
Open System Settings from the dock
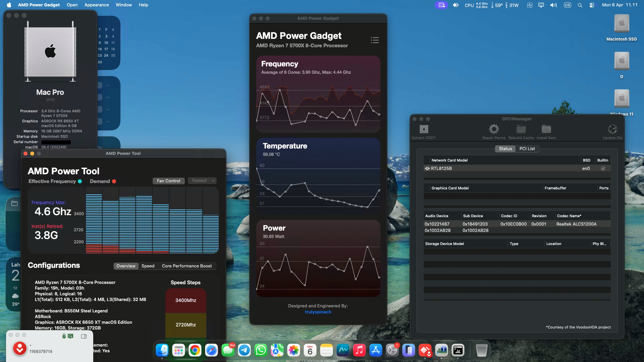click(392, 351)
